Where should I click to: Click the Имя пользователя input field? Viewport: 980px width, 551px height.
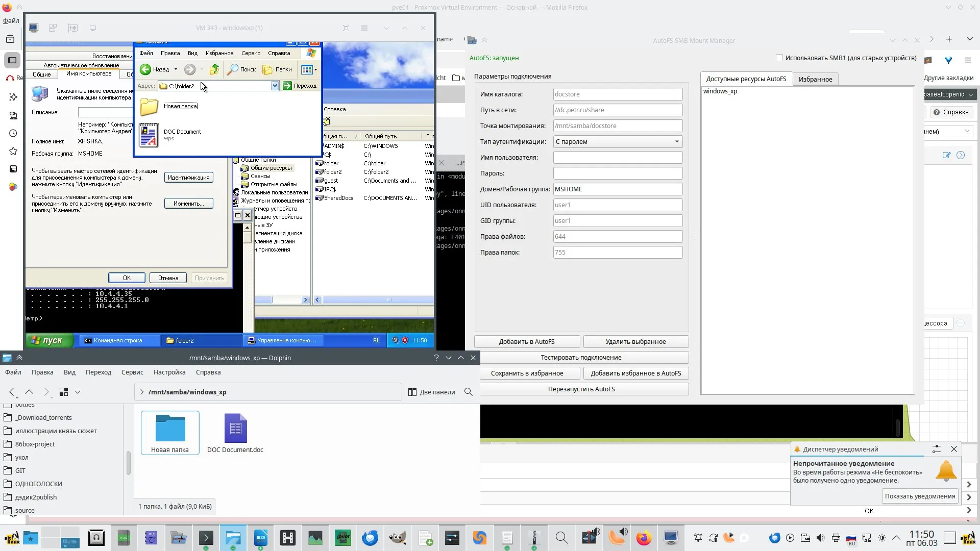point(618,157)
